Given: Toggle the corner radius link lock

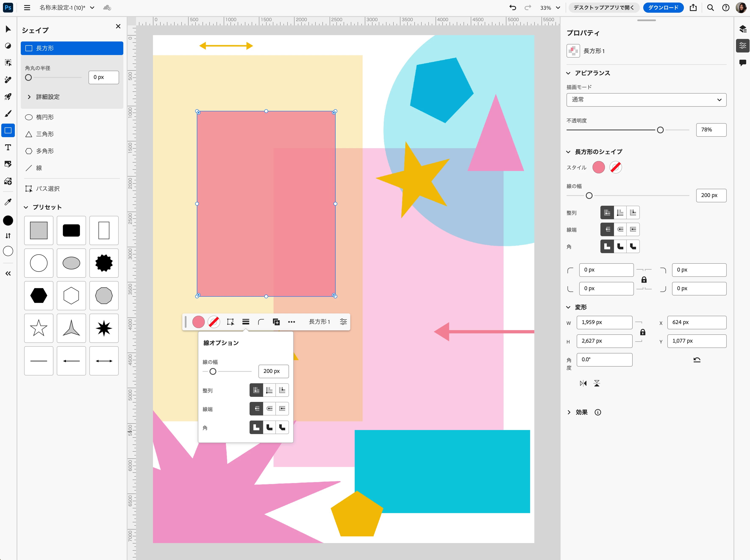Looking at the screenshot, I should pyautogui.click(x=644, y=280).
